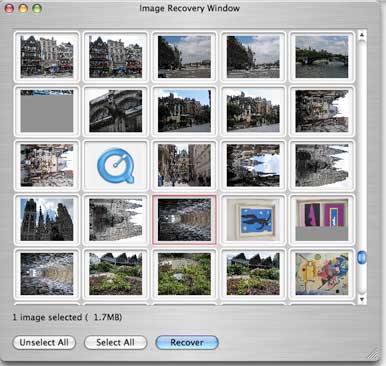This screenshot has width=386, height=366.
Task: Click the yellow minimize window button
Action: coord(23,9)
